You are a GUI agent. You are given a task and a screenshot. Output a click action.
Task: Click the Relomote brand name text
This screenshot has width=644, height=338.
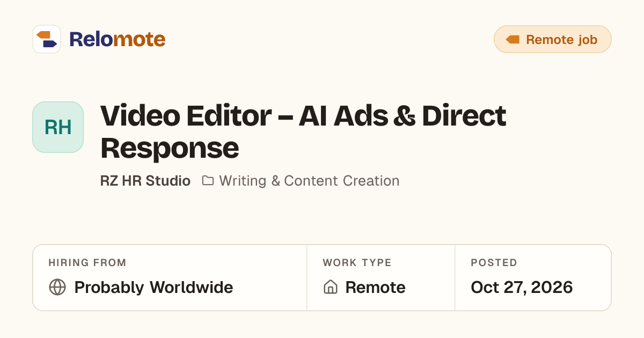coord(117,39)
